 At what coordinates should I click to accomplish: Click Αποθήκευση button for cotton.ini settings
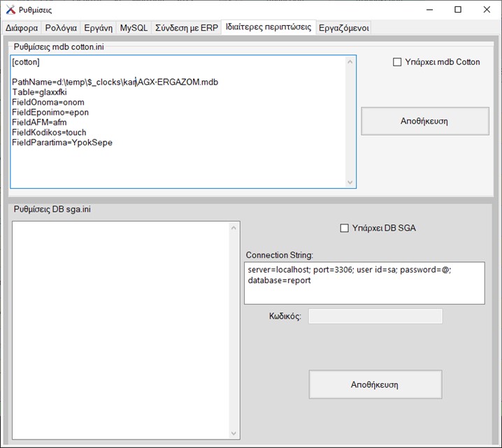click(424, 121)
